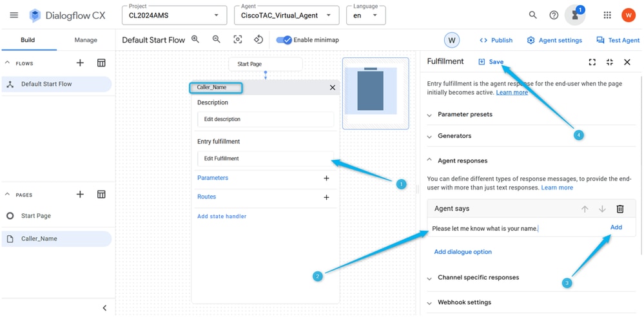Open the main hamburger menu
Screen dimensions: 644x317
click(14, 15)
